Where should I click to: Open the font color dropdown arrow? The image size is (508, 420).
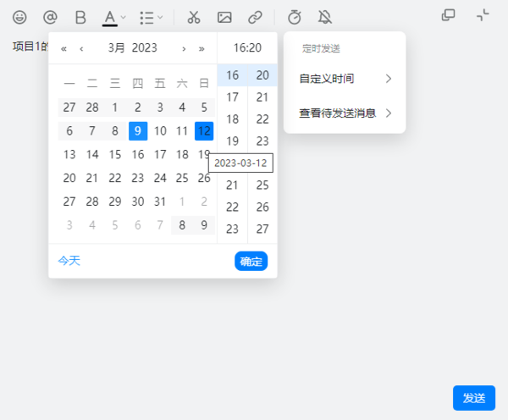tap(124, 17)
